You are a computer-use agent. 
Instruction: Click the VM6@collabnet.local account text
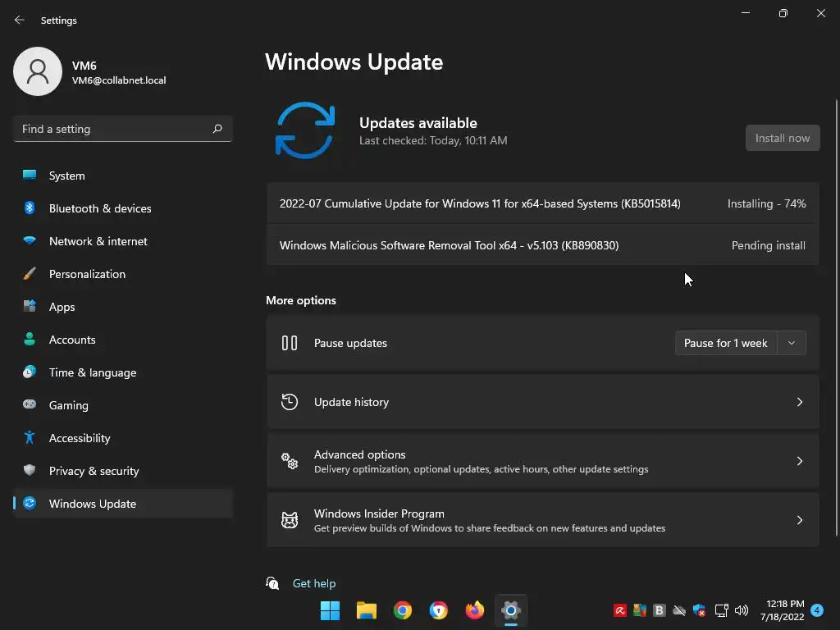tap(119, 80)
